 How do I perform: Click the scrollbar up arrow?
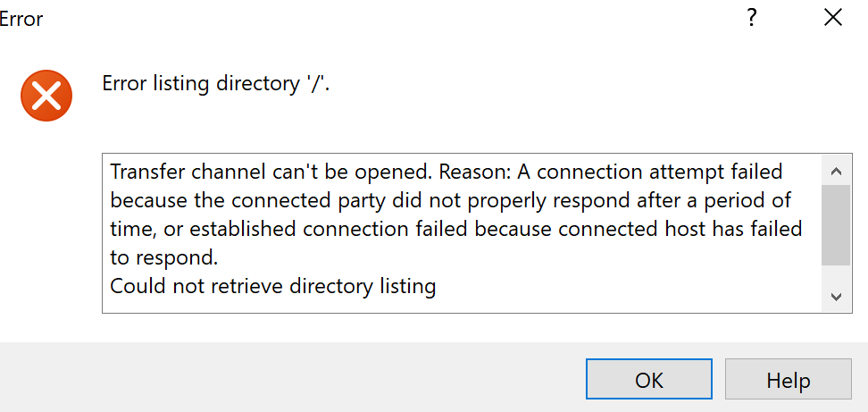pos(836,171)
